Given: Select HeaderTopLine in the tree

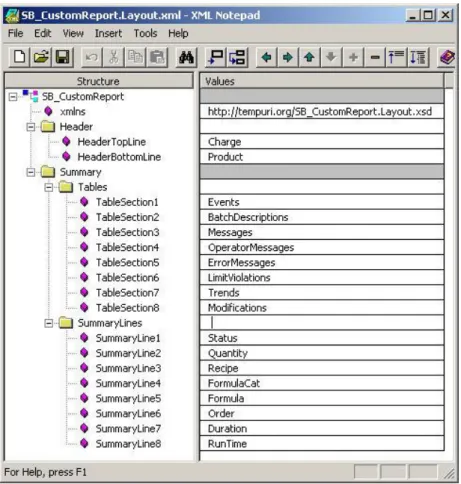Looking at the screenshot, I should coord(112,142).
